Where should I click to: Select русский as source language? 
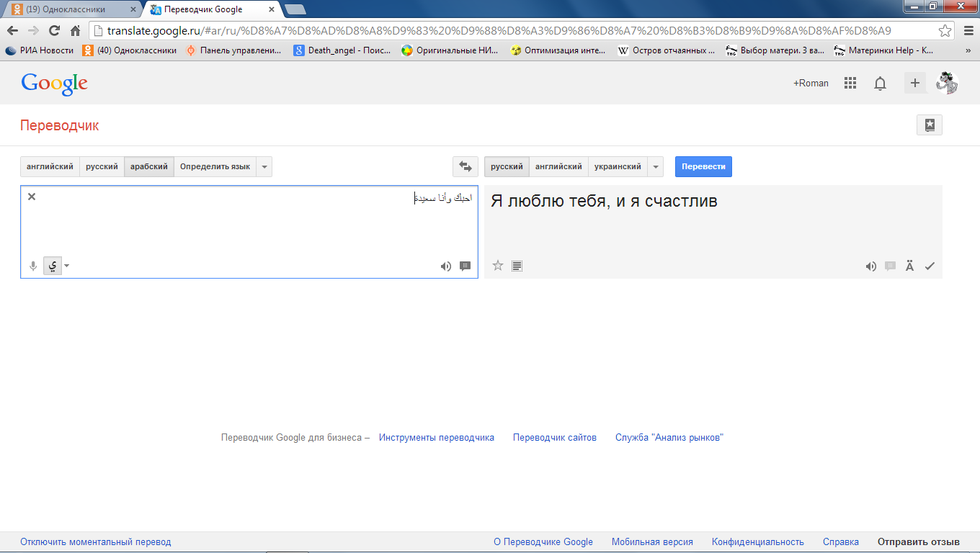coord(102,166)
